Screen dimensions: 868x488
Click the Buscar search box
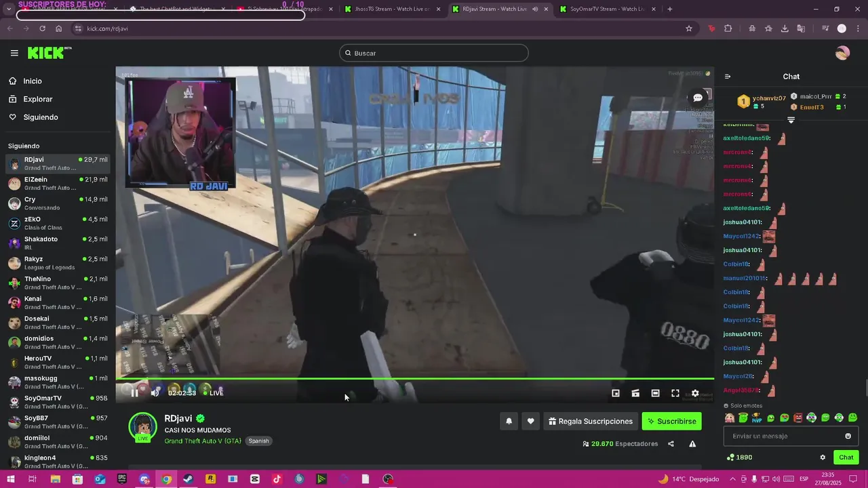pos(434,53)
